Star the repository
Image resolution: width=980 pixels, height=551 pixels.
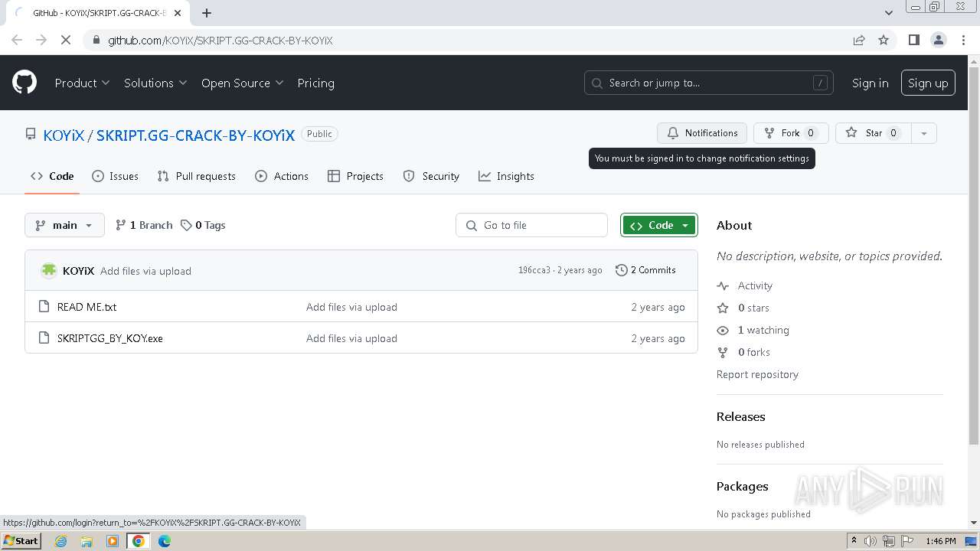[x=873, y=133]
